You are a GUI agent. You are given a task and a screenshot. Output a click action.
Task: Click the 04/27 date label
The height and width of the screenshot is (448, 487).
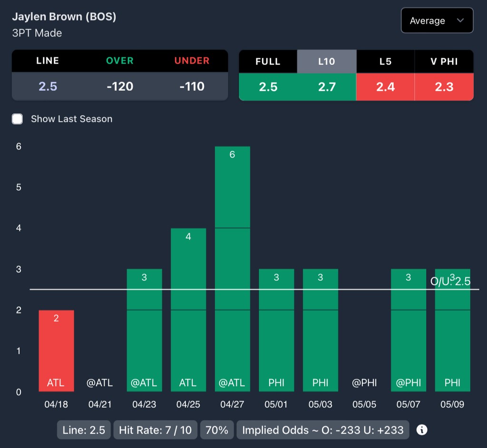[x=232, y=404]
